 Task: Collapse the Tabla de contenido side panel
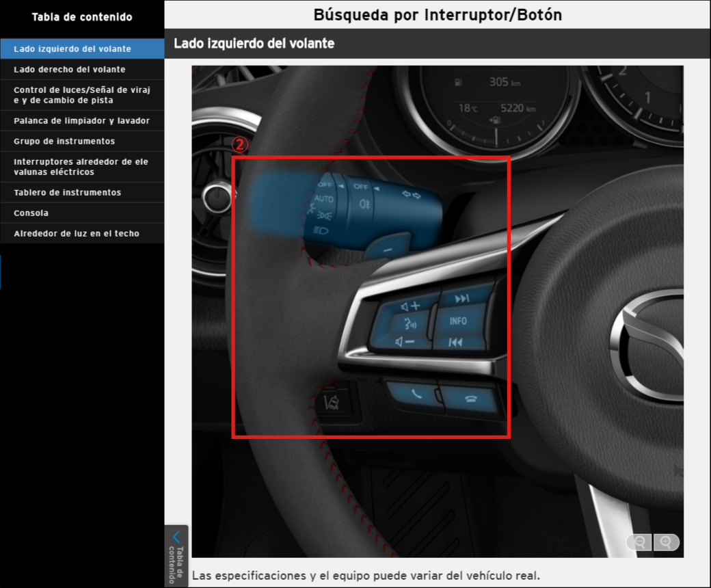(x=176, y=554)
